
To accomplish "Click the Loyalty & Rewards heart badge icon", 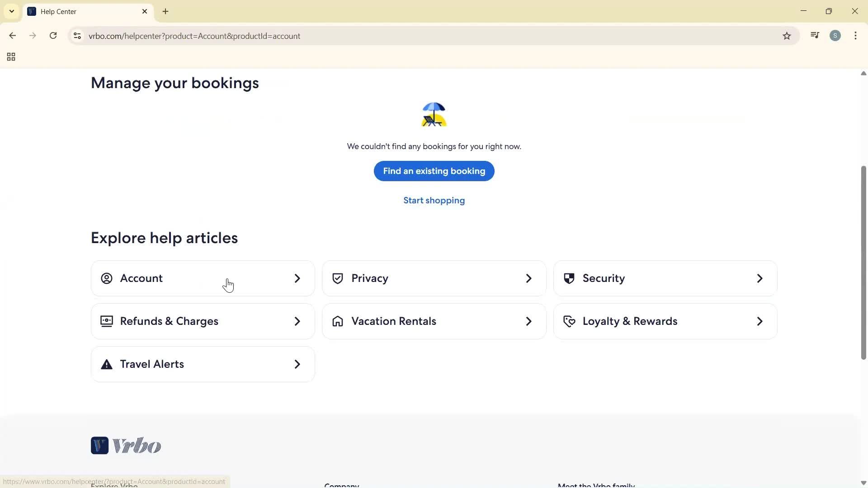I will [x=569, y=321].
